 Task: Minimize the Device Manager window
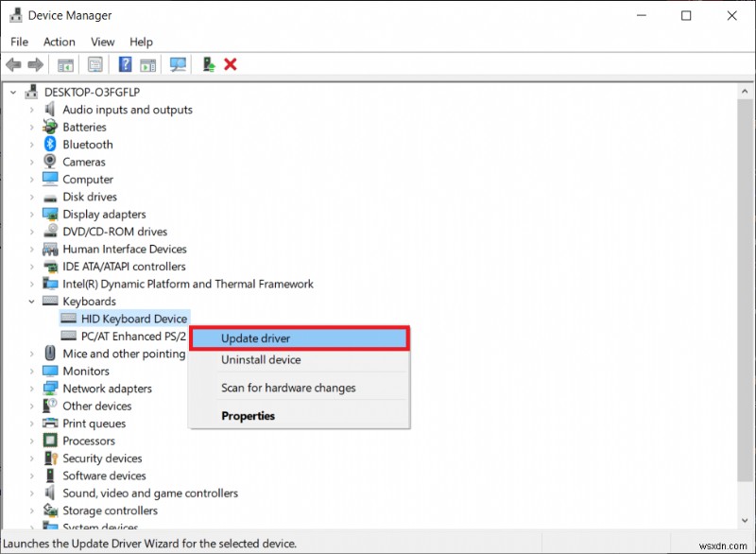click(642, 15)
